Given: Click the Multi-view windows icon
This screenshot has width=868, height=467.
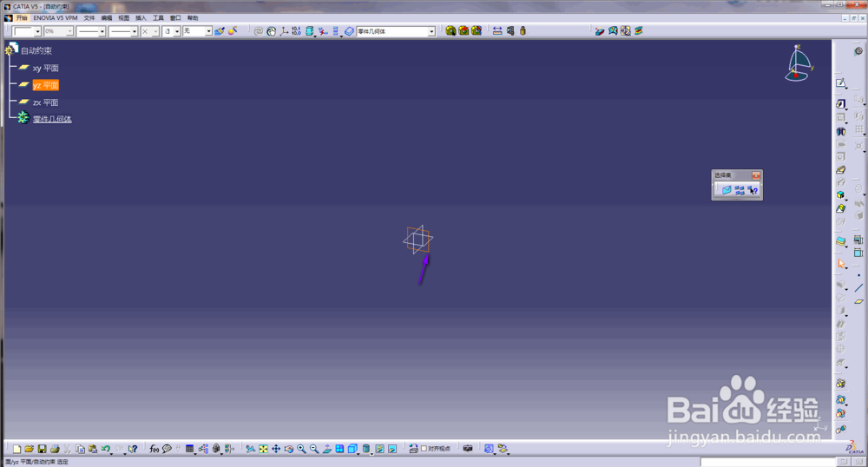Looking at the screenshot, I should (x=340, y=449).
